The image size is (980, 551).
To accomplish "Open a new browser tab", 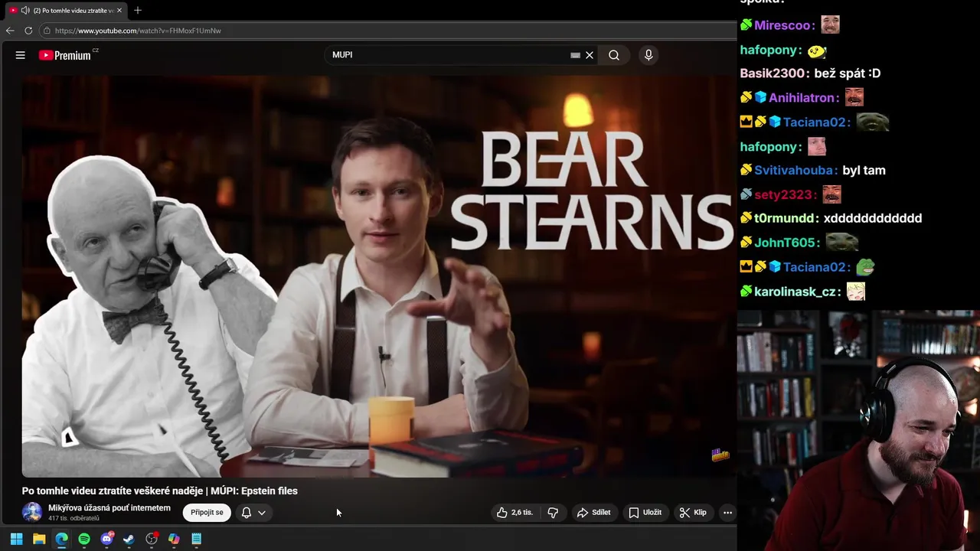I will [x=138, y=11].
